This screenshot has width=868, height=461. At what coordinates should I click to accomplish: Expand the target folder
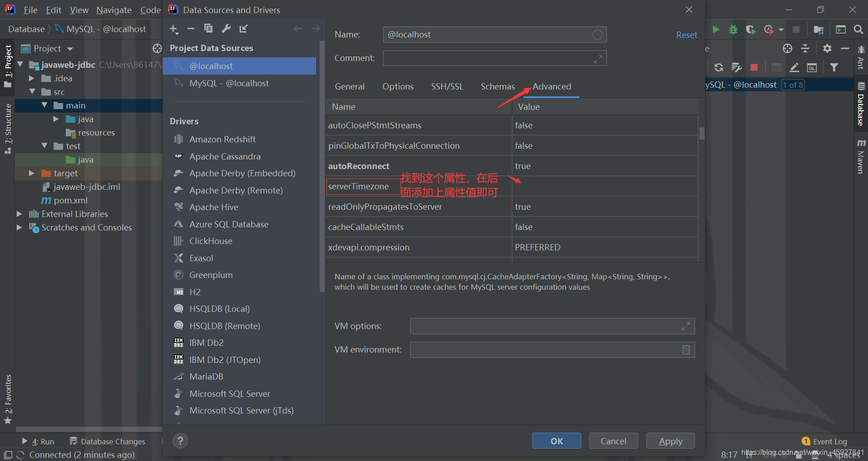point(32,173)
